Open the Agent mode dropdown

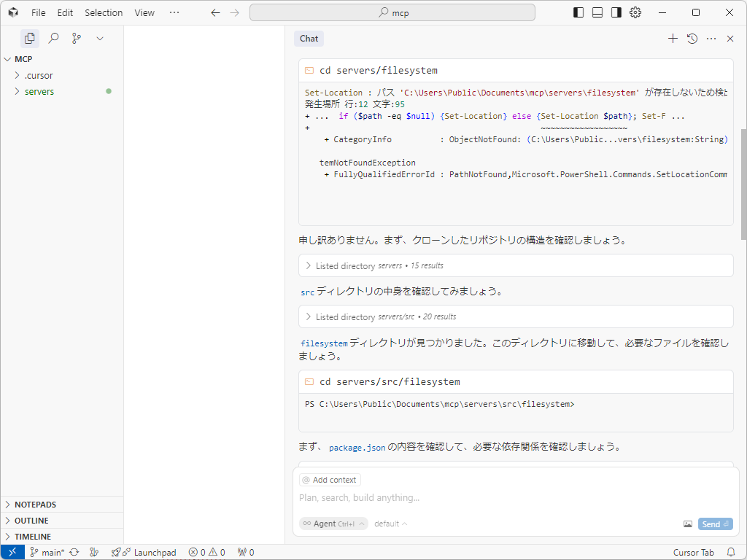pos(333,524)
